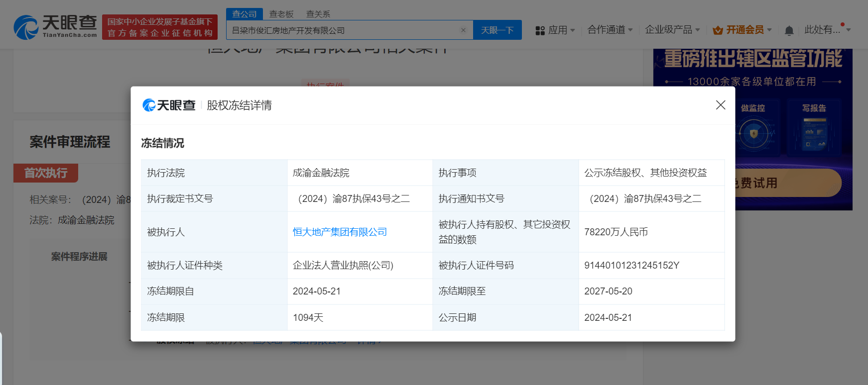Expand the 合作通道 dropdown
Viewport: 868px width, 385px height.
610,30
